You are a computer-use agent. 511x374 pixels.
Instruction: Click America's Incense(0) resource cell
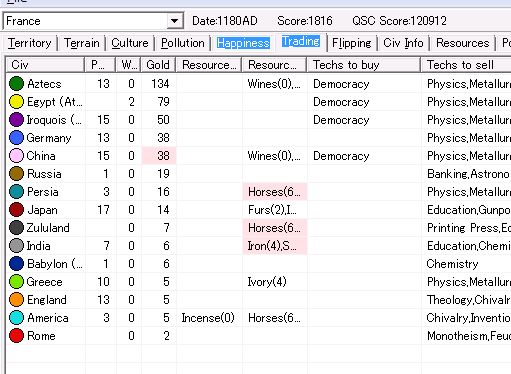[x=208, y=318]
